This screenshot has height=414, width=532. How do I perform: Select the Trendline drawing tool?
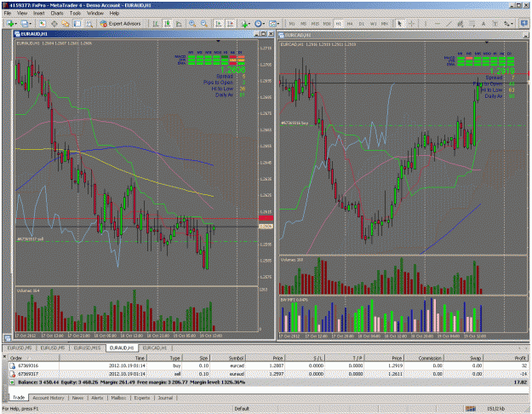(449, 24)
